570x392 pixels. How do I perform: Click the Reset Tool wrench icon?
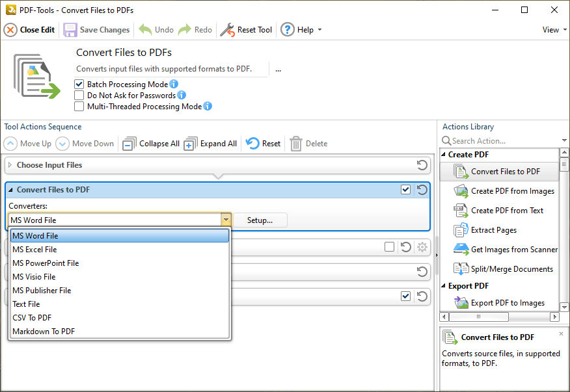pyautogui.click(x=227, y=30)
